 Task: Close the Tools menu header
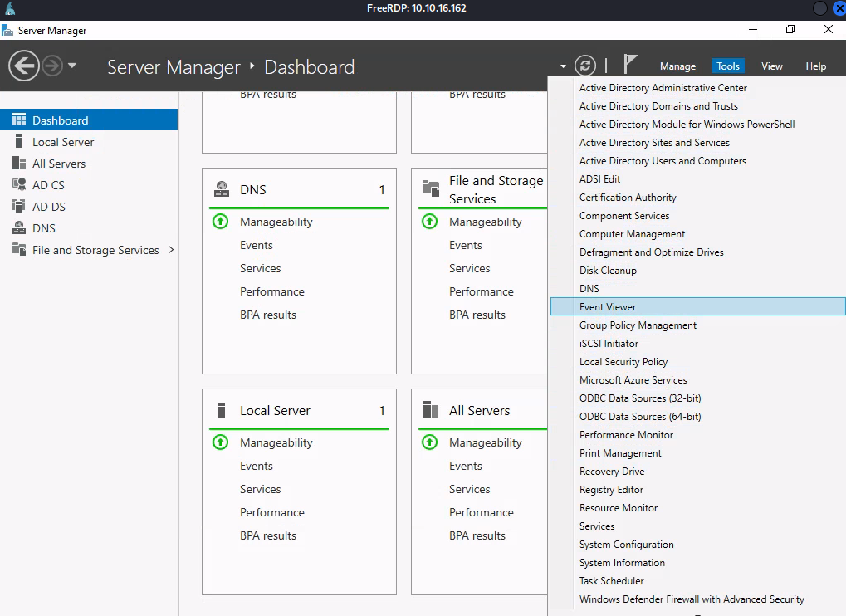[728, 66]
